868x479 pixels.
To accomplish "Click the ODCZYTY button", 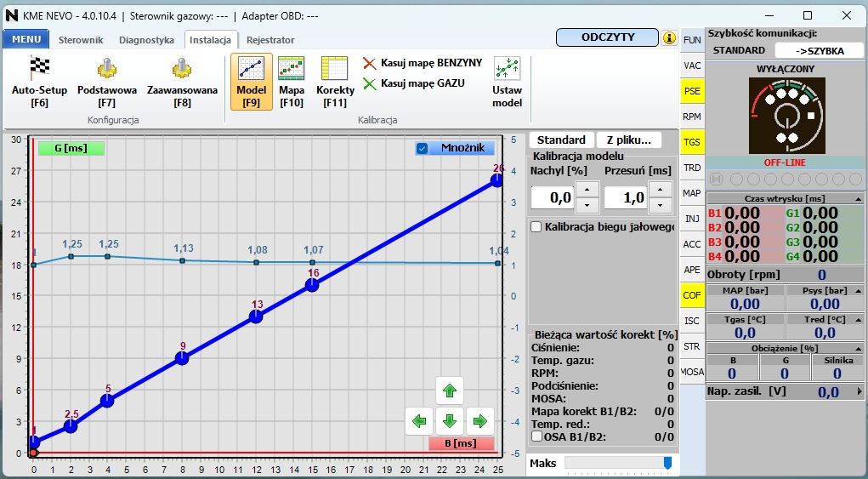I will pyautogui.click(x=607, y=37).
